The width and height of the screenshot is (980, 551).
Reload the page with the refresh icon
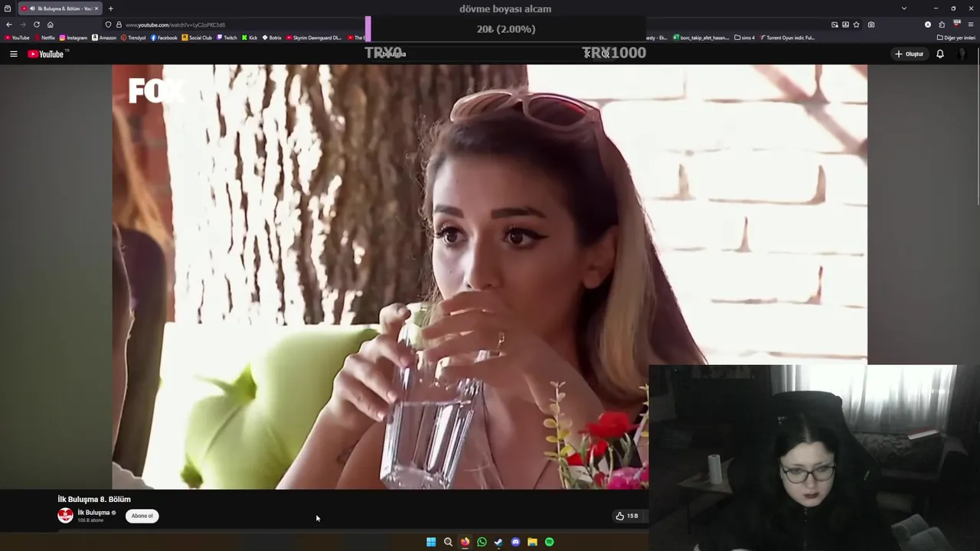(37, 24)
